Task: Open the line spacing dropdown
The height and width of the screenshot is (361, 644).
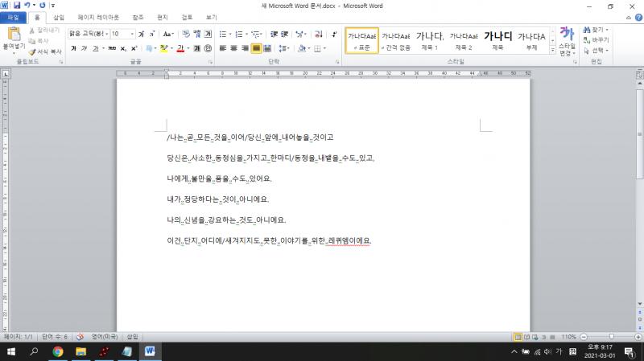Action: [x=284, y=48]
